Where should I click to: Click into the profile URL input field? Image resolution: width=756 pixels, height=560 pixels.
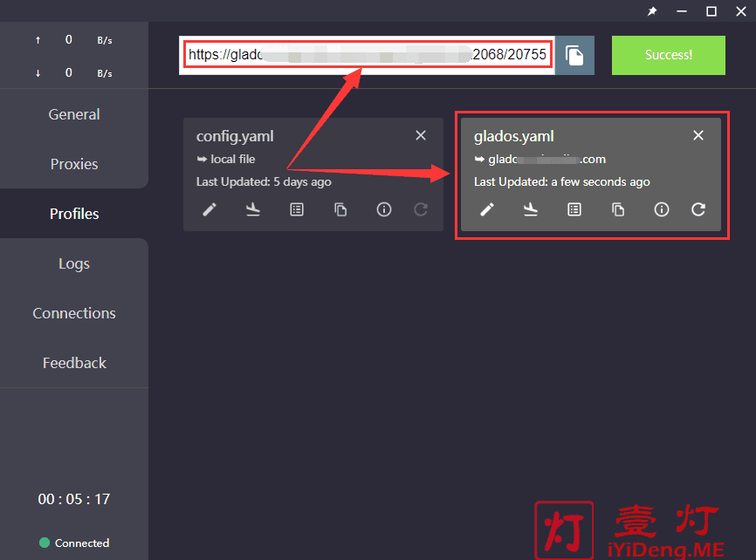(x=367, y=55)
